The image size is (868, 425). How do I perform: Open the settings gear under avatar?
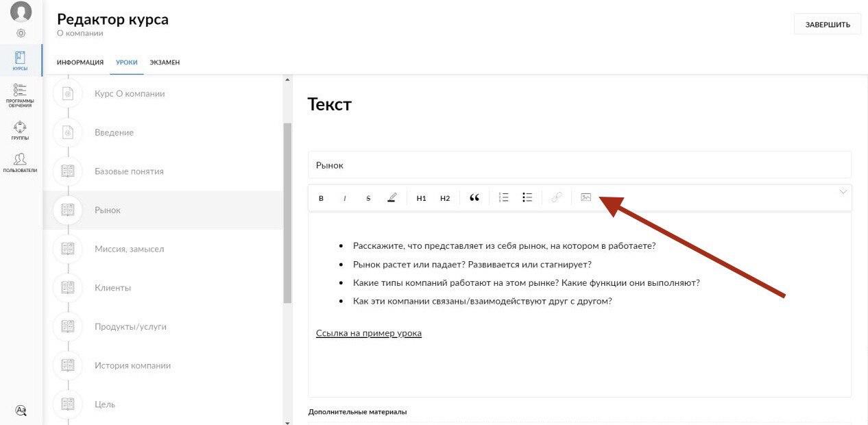21,33
